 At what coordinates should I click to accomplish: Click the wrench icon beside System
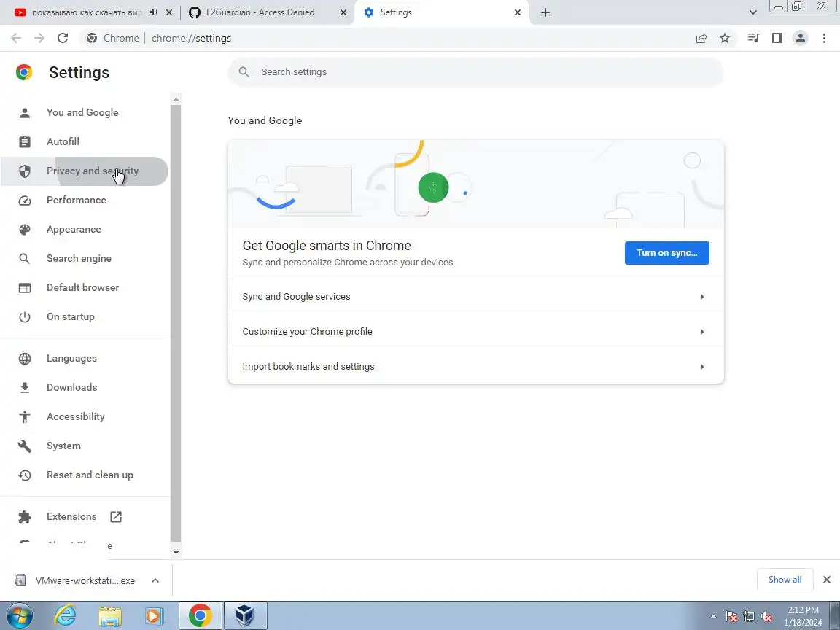pos(25,446)
